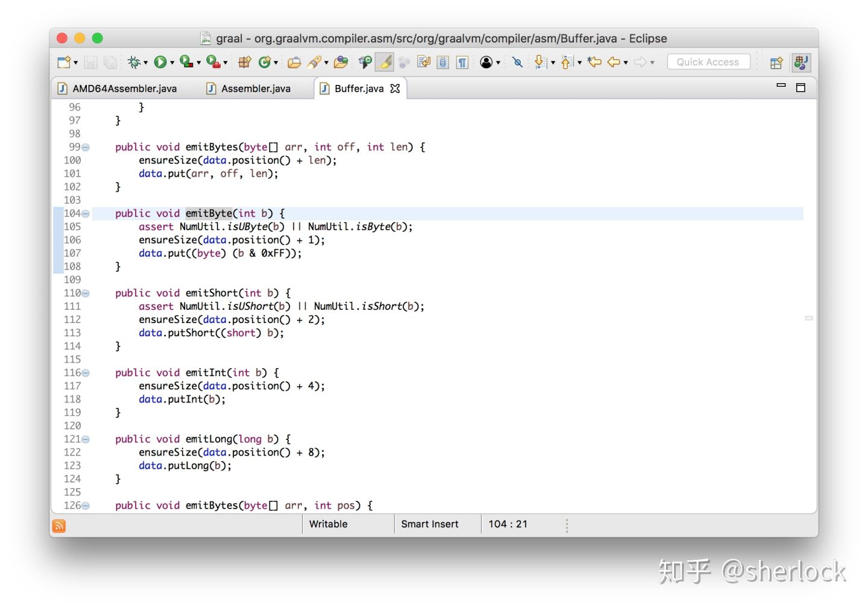Viewport: 868px width, 608px height.
Task: Click putShort on line 113
Action: [191, 333]
